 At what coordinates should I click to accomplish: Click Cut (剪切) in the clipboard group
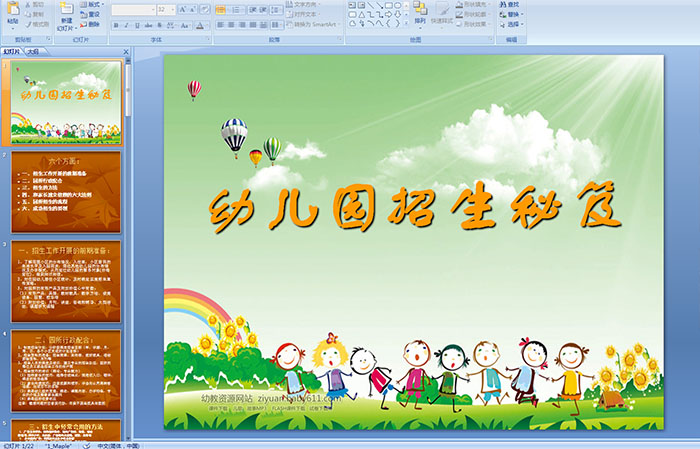[35, 4]
